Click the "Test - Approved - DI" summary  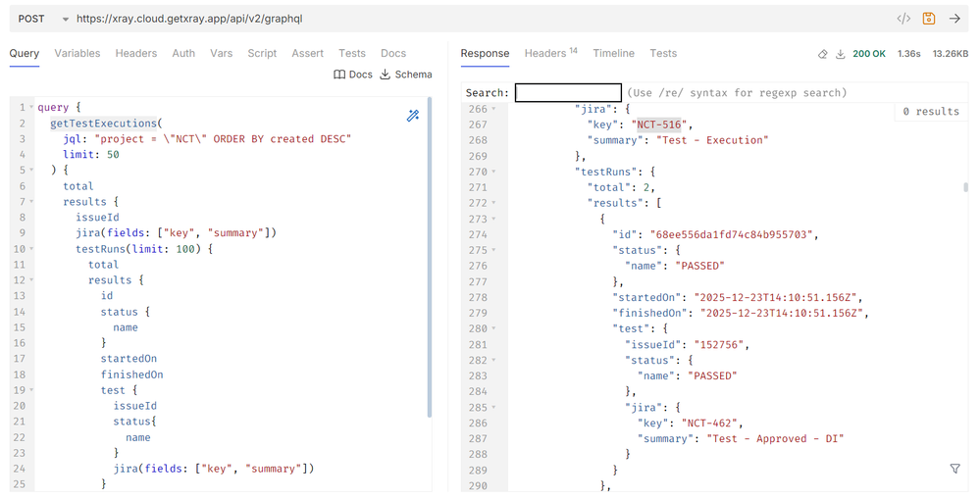click(775, 438)
